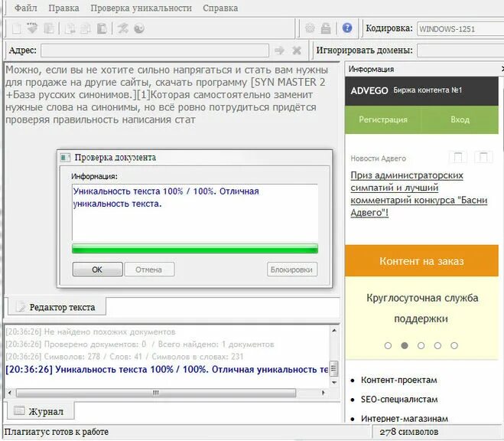The height and width of the screenshot is (441, 504).
Task: Select the first carousel dot
Action: point(388,345)
